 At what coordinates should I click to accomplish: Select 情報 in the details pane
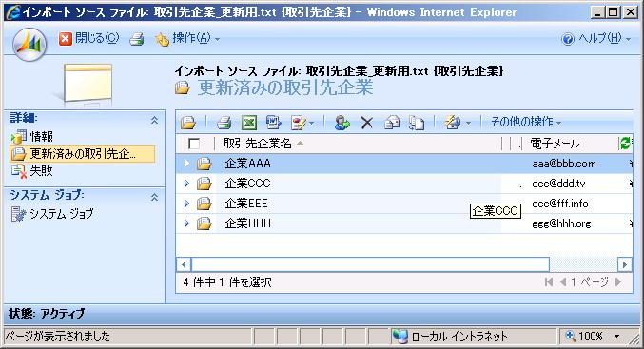pos(42,136)
